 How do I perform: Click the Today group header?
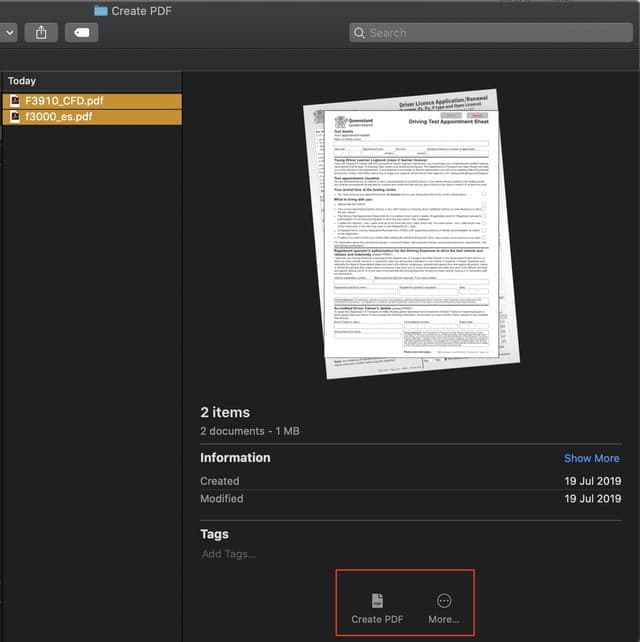(x=22, y=81)
